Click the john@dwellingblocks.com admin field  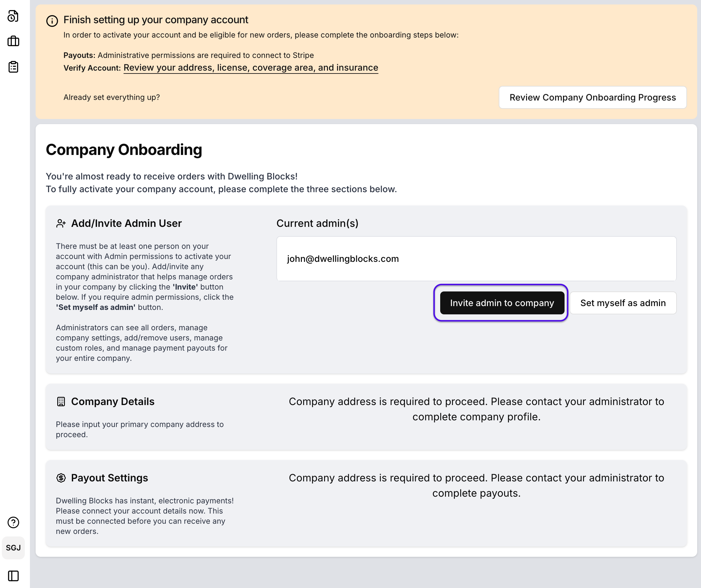[x=476, y=259]
